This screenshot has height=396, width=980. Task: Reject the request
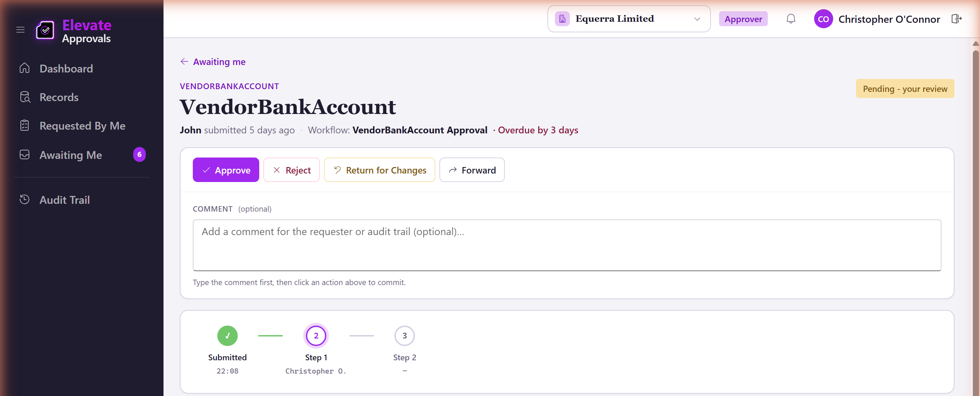click(x=292, y=170)
